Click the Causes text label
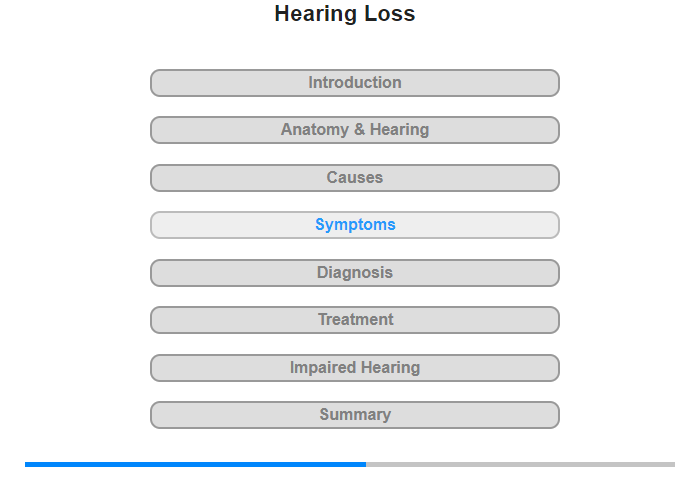This screenshot has width=700, height=480. (x=355, y=177)
